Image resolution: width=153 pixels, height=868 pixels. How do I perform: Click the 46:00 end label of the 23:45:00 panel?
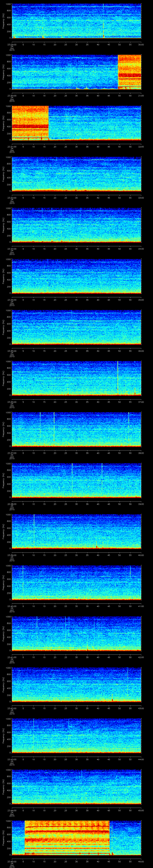point(141,862)
